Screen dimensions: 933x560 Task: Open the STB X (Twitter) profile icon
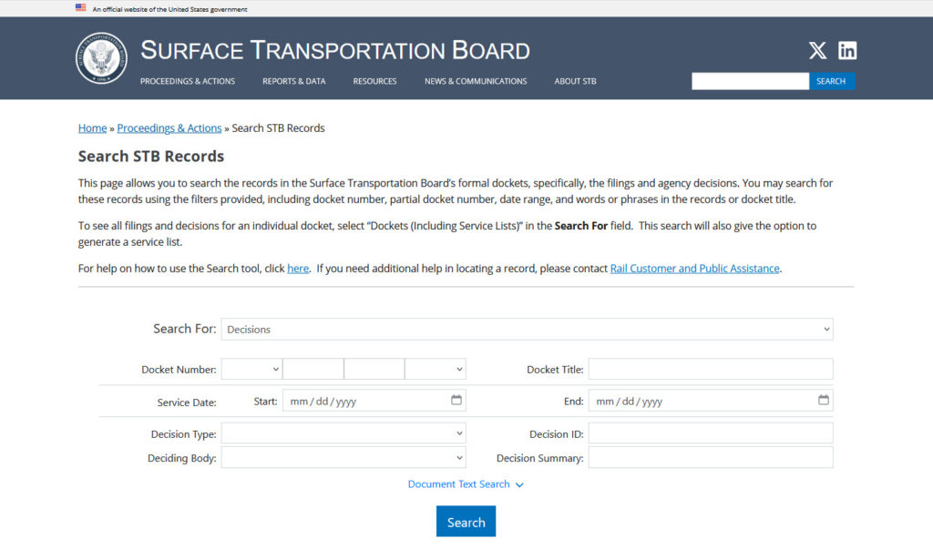(817, 51)
